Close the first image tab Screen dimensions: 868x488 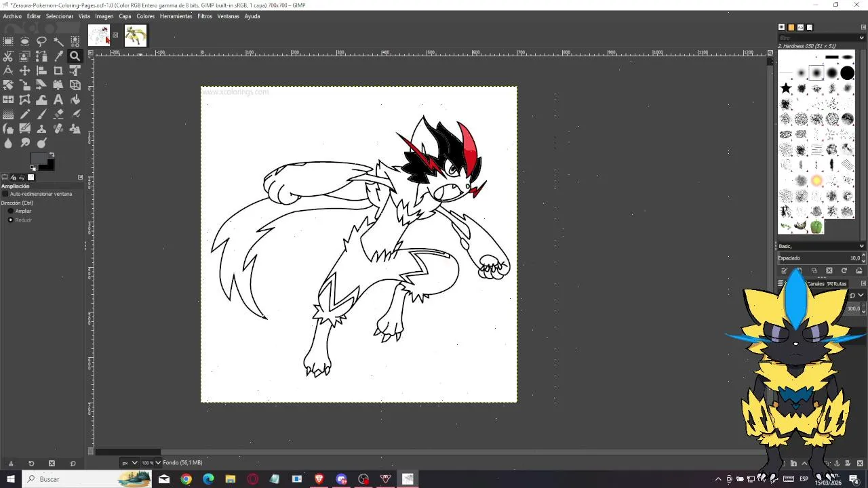(x=115, y=35)
